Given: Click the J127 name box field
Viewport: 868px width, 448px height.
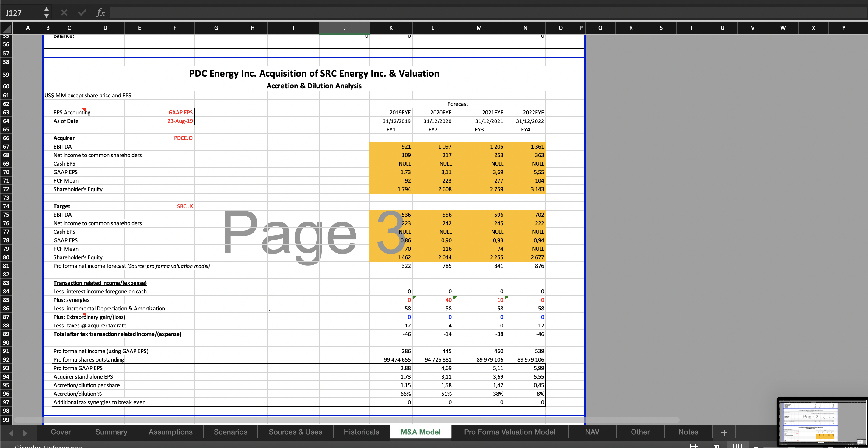Looking at the screenshot, I should tap(22, 13).
